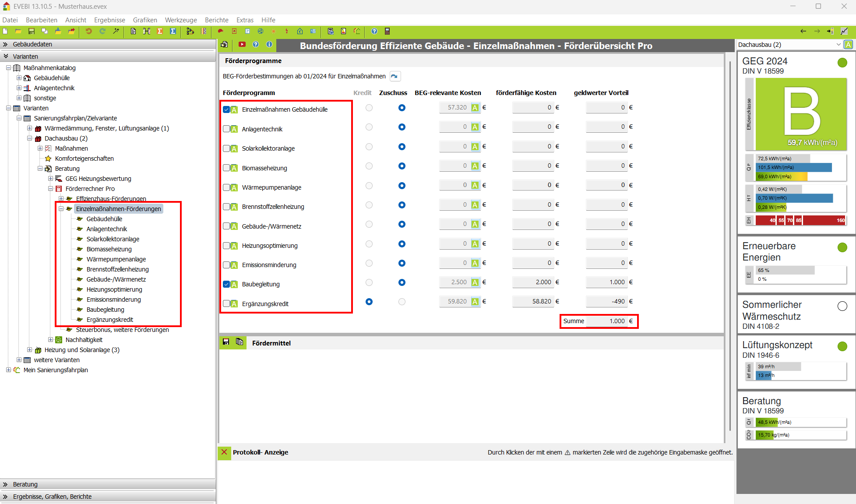Uncheck the Baubegleitung checkbox

click(x=226, y=284)
